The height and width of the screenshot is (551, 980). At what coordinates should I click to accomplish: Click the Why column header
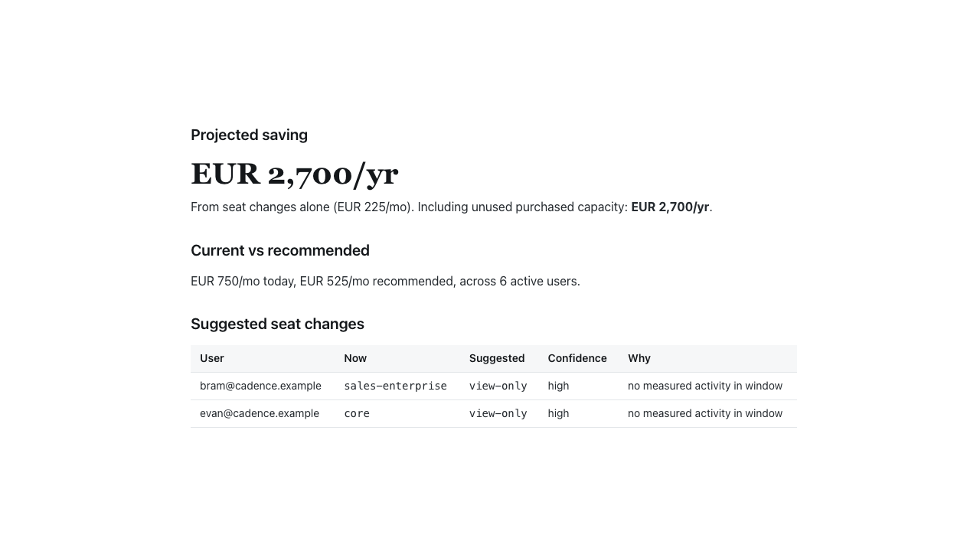[639, 358]
